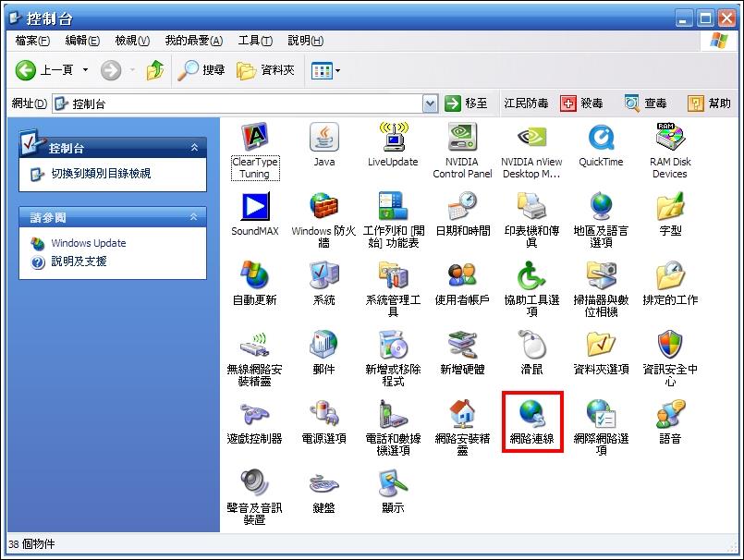The height and width of the screenshot is (560, 744).
Task: Click the 殺毒 antivirus toolbar button
Action: 581,103
